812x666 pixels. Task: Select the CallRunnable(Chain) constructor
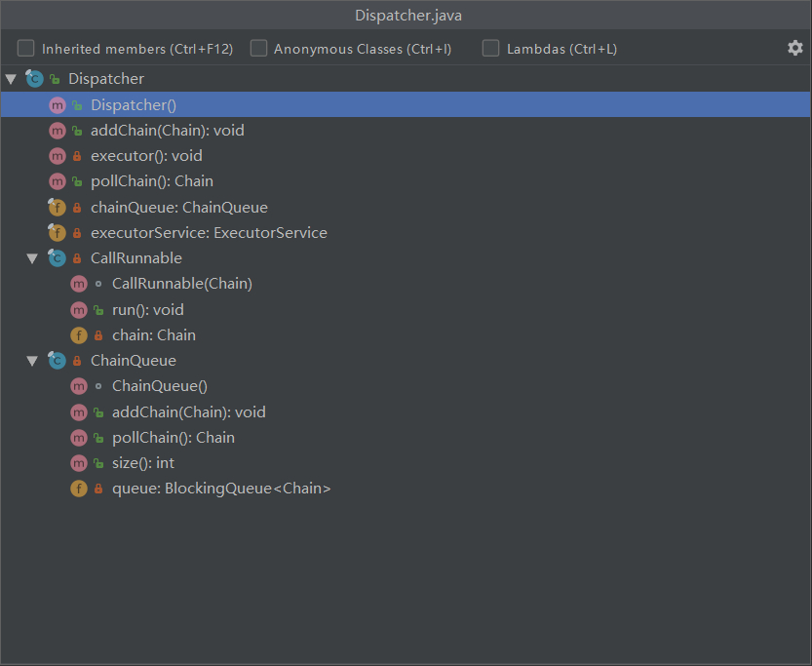(x=181, y=284)
